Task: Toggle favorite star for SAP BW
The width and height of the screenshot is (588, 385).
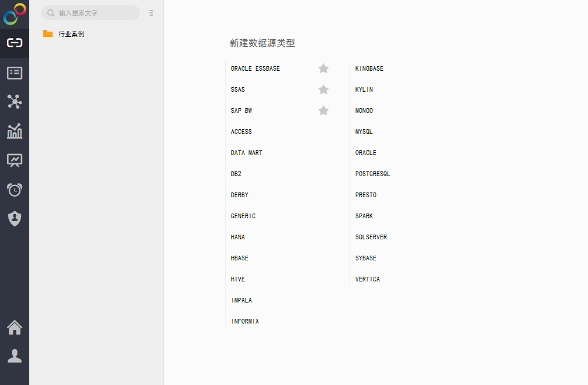Action: pyautogui.click(x=323, y=111)
